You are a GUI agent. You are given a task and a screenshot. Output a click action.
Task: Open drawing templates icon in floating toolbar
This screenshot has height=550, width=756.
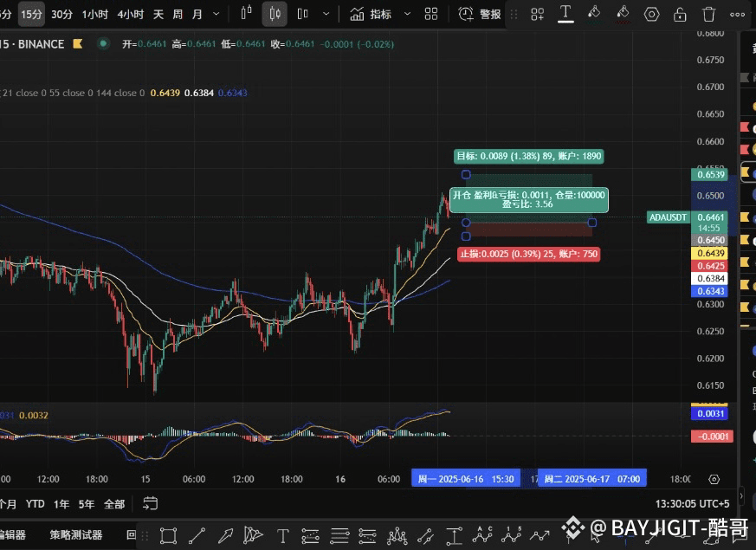coord(537,15)
